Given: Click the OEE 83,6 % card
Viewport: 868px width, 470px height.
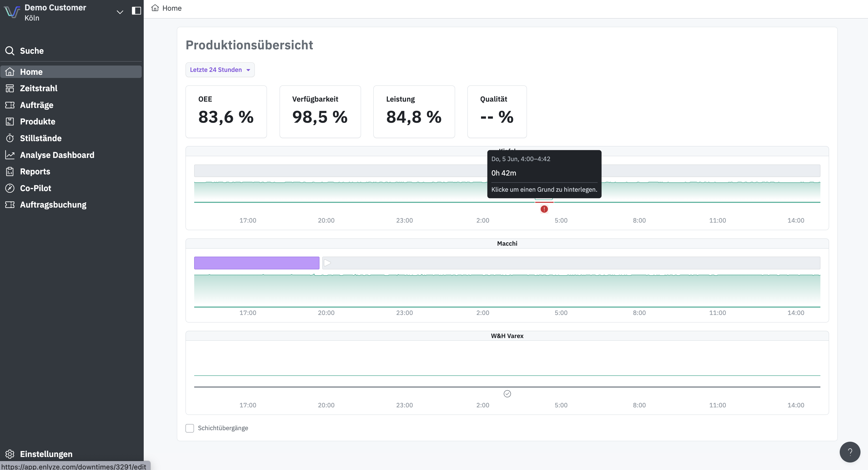Looking at the screenshot, I should (x=226, y=112).
